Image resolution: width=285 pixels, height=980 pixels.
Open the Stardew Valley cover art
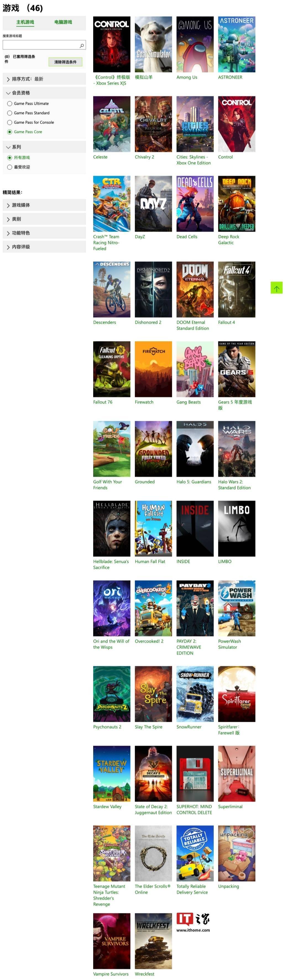pos(112,773)
